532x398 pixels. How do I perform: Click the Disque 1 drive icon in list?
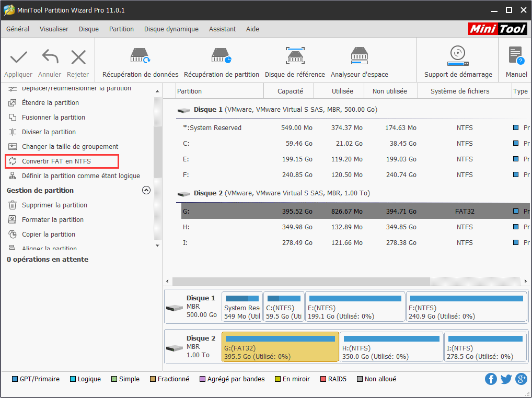(183, 110)
